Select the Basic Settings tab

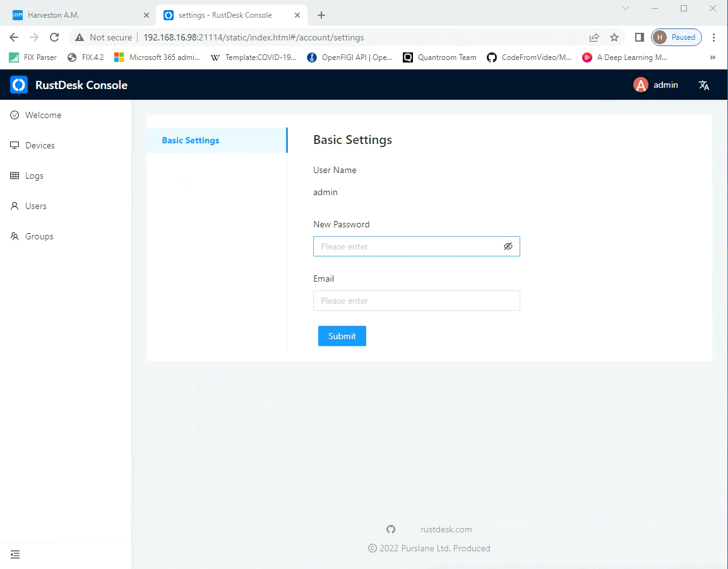click(x=191, y=140)
